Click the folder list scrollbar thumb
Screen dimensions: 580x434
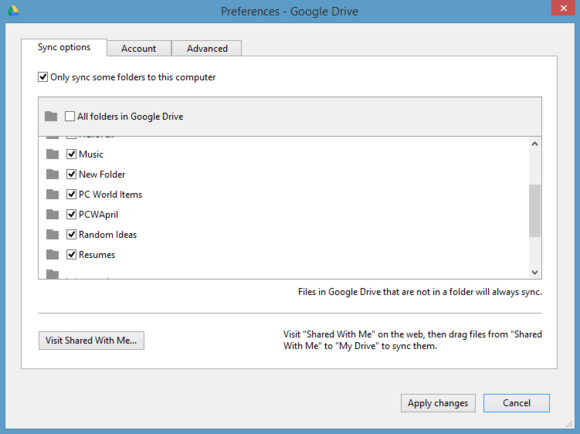coord(535,211)
